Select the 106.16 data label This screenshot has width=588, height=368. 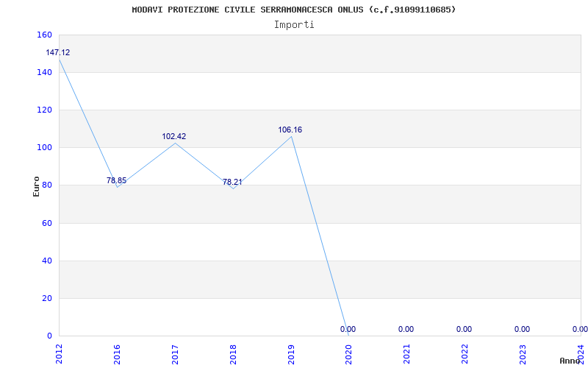point(290,130)
